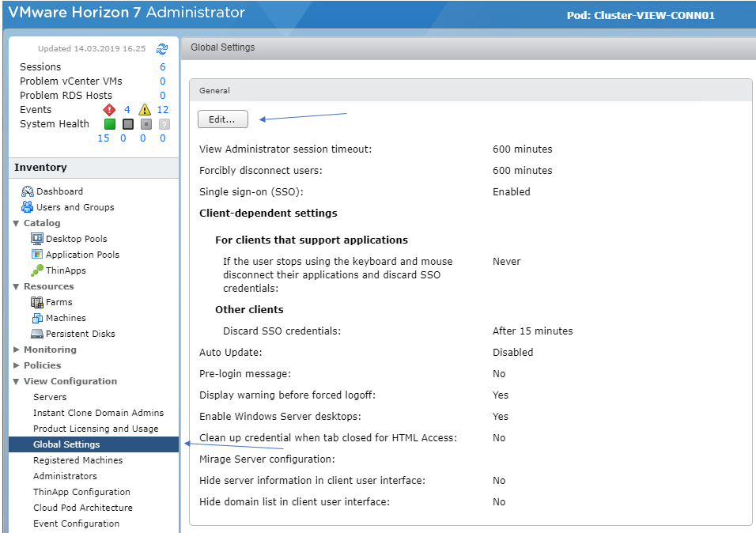Click the red error events icon
Viewport: 756px width, 533px height.
tap(110, 110)
